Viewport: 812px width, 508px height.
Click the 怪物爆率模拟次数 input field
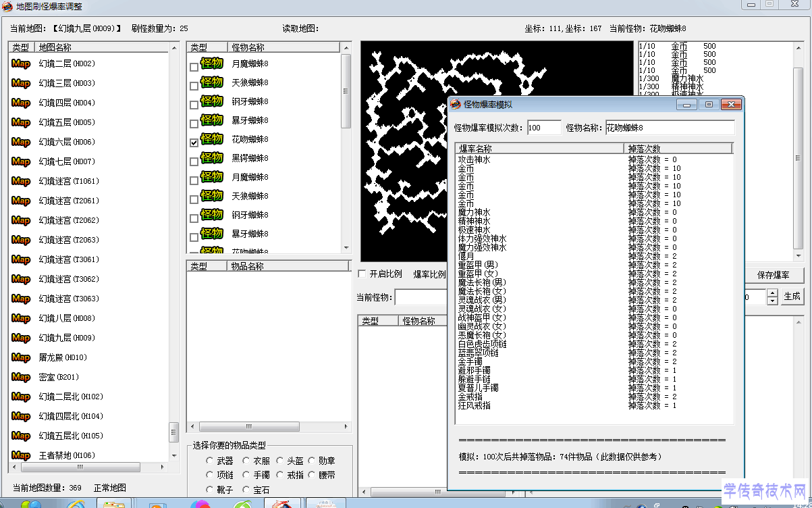tap(544, 128)
